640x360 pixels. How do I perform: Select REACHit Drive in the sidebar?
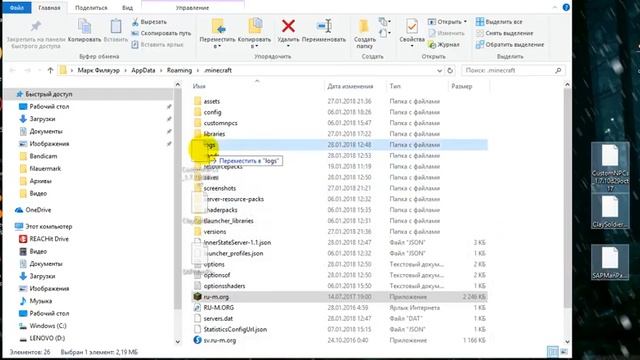(49, 239)
